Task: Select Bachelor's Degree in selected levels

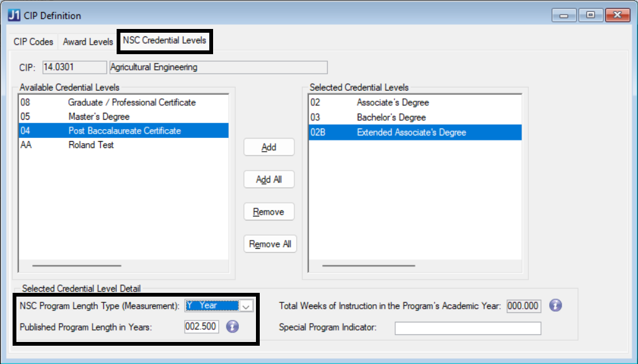Action: pos(391,117)
